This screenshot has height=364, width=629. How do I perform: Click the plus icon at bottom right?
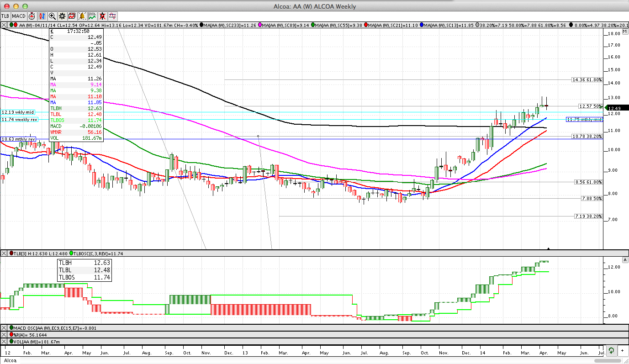pos(623,351)
